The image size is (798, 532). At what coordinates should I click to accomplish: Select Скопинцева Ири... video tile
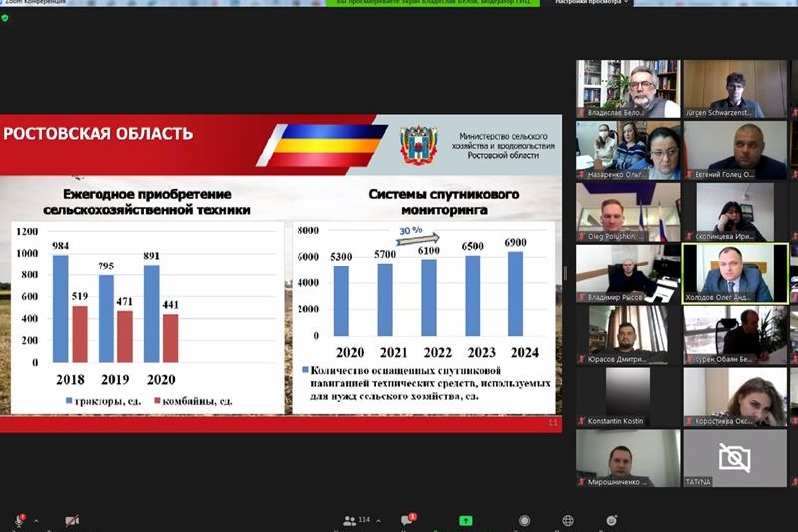[735, 212]
